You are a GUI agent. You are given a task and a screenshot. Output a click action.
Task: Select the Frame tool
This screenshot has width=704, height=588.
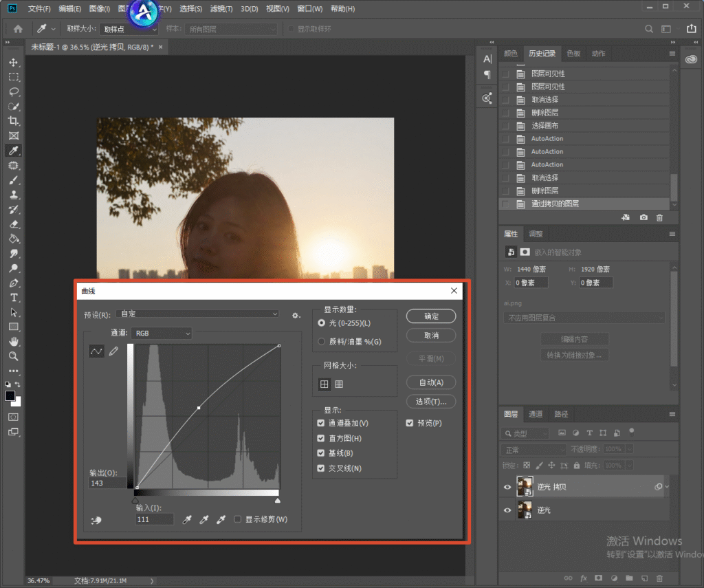click(14, 135)
